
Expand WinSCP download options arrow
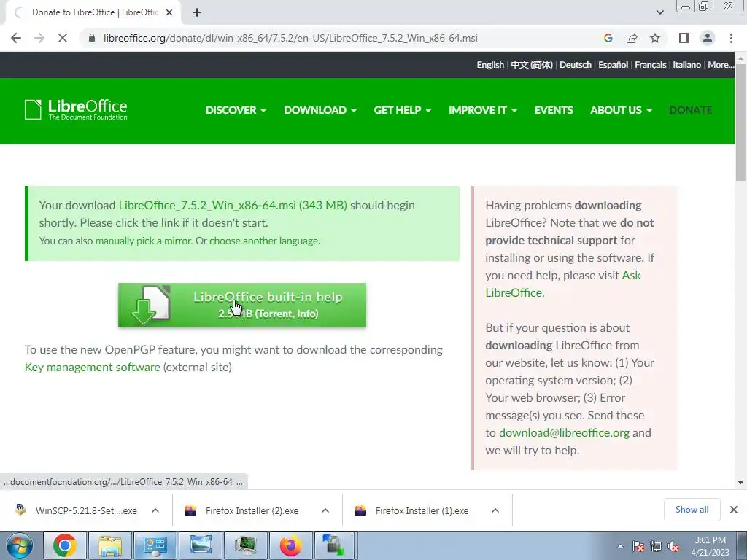pos(155,510)
